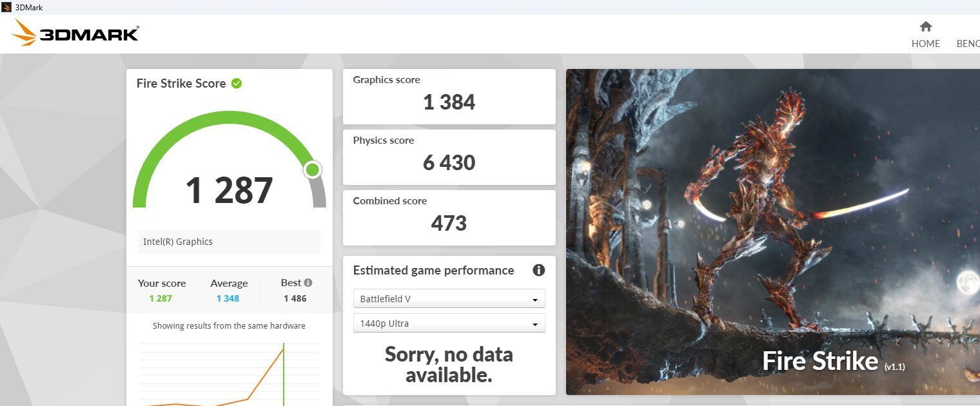This screenshot has height=406, width=980.
Task: Click the "3DMark" window title text
Action: 29,7
